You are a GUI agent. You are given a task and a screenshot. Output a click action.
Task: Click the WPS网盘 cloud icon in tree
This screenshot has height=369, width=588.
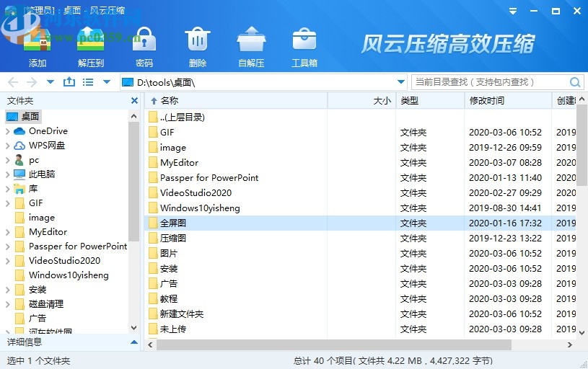pos(19,146)
